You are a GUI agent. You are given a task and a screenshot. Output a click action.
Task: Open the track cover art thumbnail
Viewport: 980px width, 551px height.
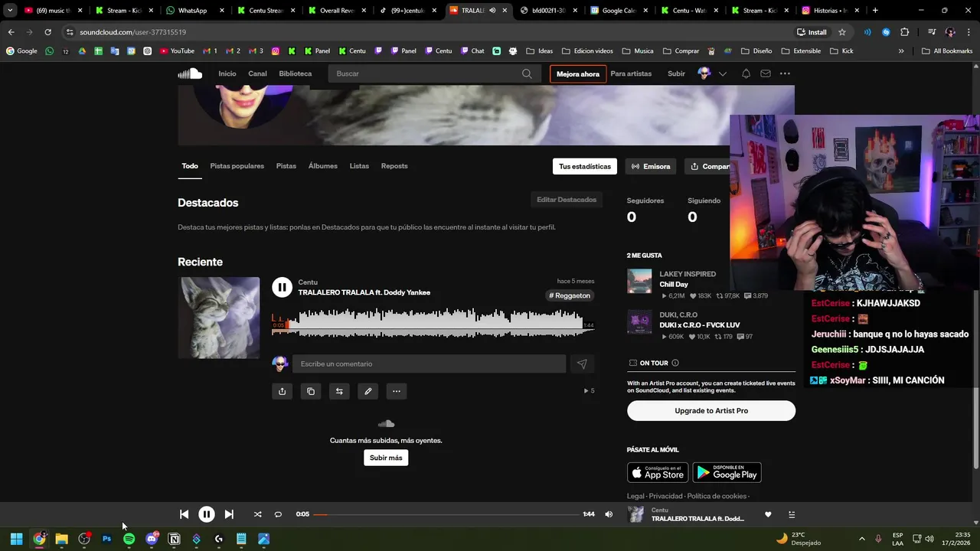coord(219,318)
